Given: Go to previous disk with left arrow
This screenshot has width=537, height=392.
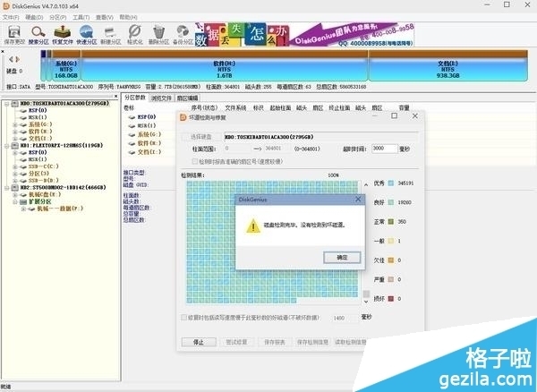Looking at the screenshot, I should point(11,59).
